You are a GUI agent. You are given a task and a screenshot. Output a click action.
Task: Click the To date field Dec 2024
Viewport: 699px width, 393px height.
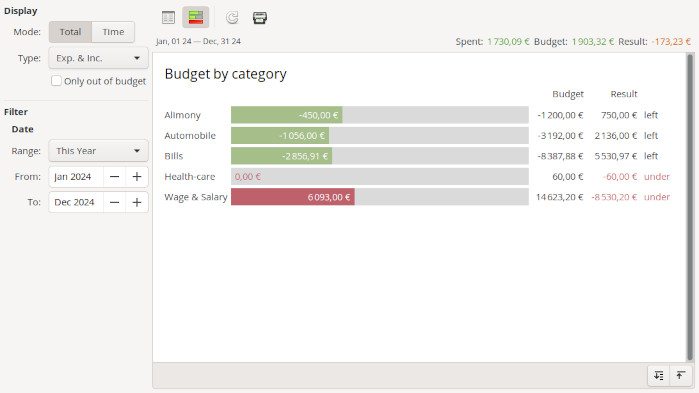pyautogui.click(x=76, y=202)
